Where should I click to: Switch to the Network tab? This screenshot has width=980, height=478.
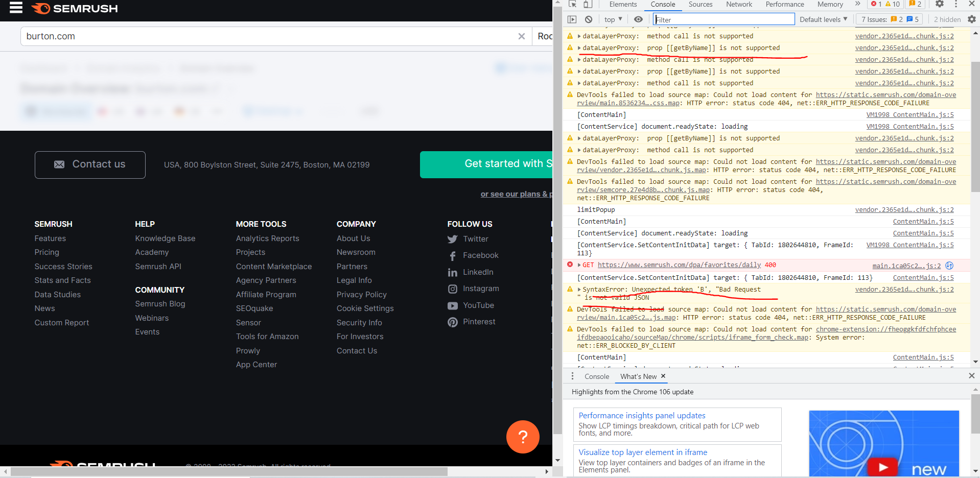tap(739, 4)
